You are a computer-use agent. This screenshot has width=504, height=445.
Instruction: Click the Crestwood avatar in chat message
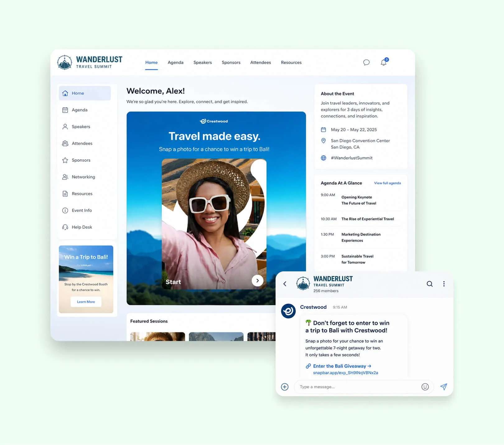(288, 311)
